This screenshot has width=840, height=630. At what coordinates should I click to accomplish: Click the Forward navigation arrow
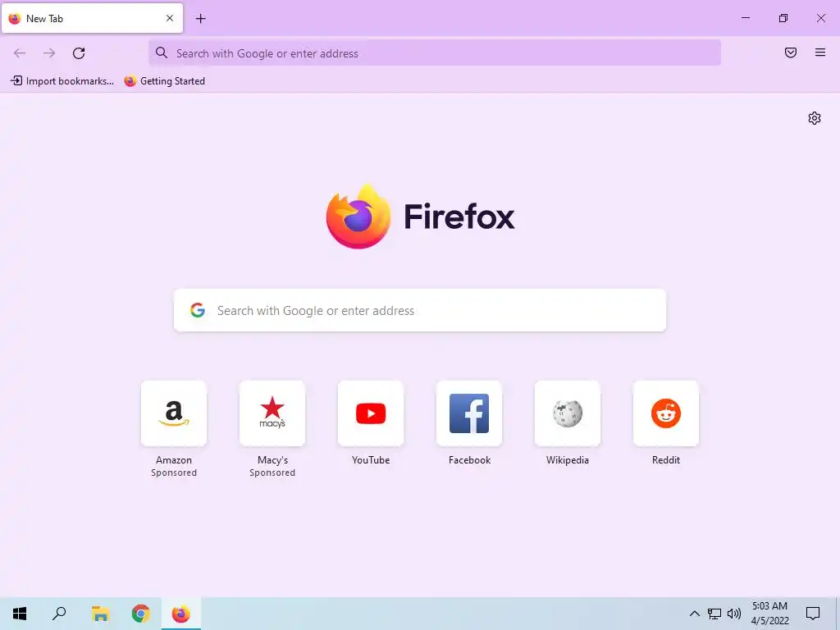[49, 53]
